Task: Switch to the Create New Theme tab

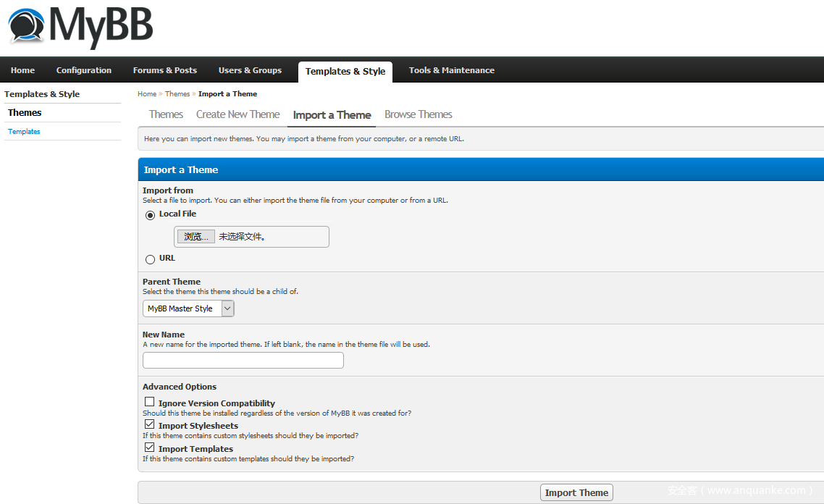Action: (x=237, y=114)
